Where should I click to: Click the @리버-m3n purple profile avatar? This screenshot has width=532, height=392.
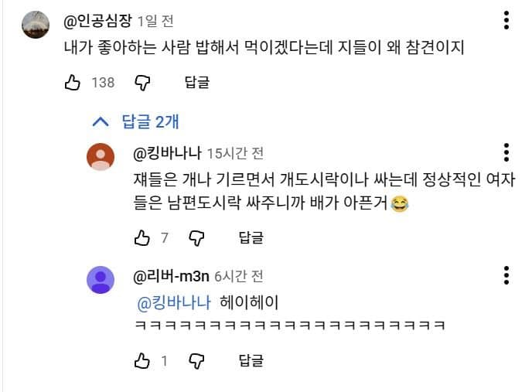tap(101, 280)
